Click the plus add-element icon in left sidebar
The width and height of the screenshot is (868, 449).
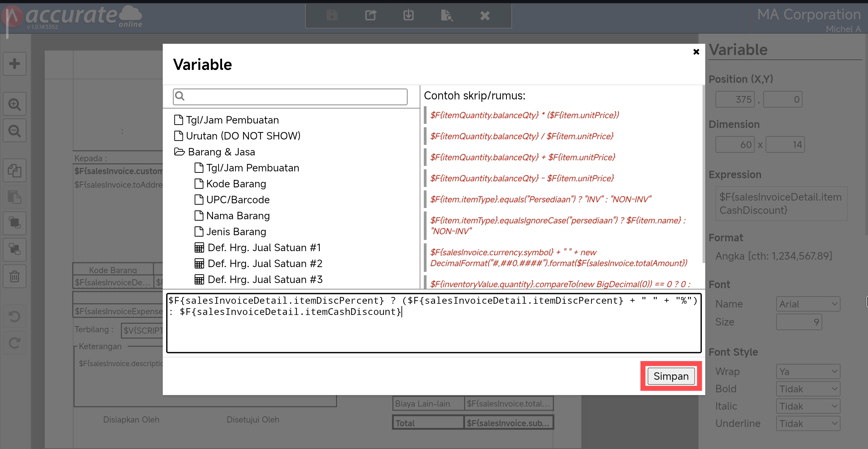(x=15, y=63)
